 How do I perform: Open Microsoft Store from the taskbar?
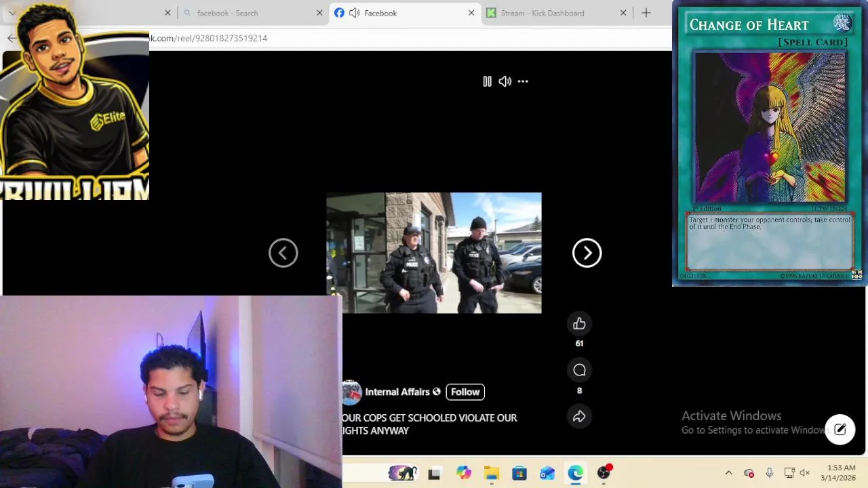pyautogui.click(x=519, y=473)
